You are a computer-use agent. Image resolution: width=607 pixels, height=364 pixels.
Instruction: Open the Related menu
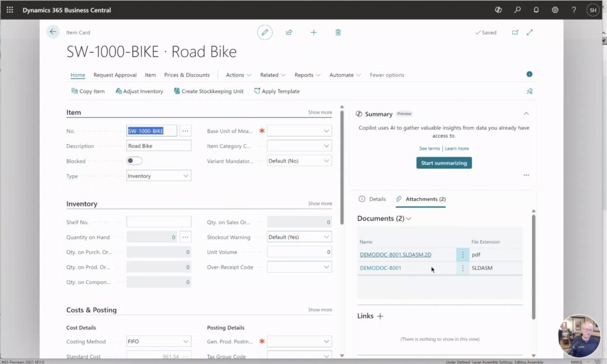pos(273,75)
